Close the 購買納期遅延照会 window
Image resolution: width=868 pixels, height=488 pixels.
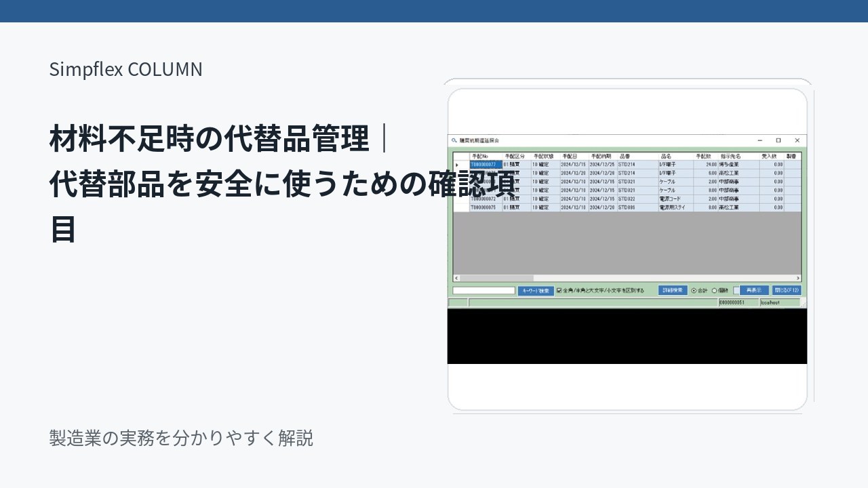[797, 140]
